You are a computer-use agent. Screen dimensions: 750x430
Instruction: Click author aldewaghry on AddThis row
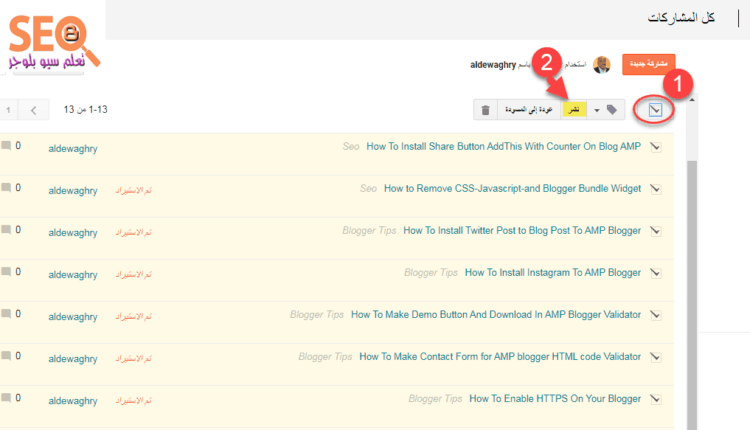[73, 149]
